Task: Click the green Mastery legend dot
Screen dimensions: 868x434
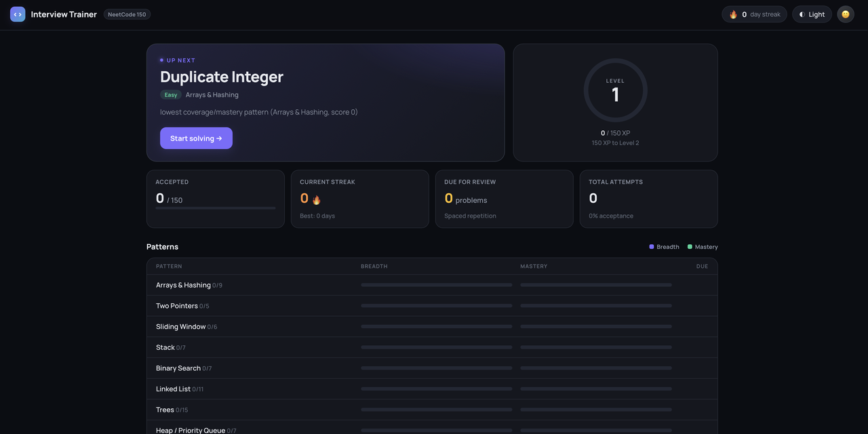Action: click(x=690, y=247)
